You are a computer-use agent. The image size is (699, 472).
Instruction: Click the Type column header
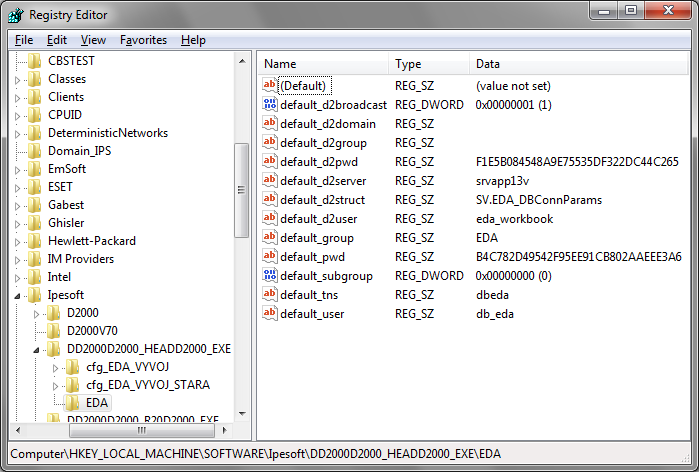[x=428, y=64]
